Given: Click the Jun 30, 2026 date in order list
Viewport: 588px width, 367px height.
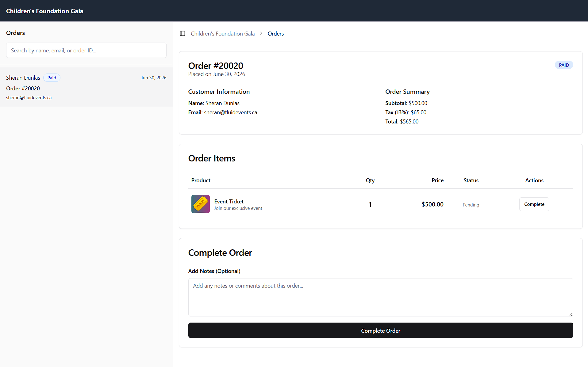Looking at the screenshot, I should [154, 78].
